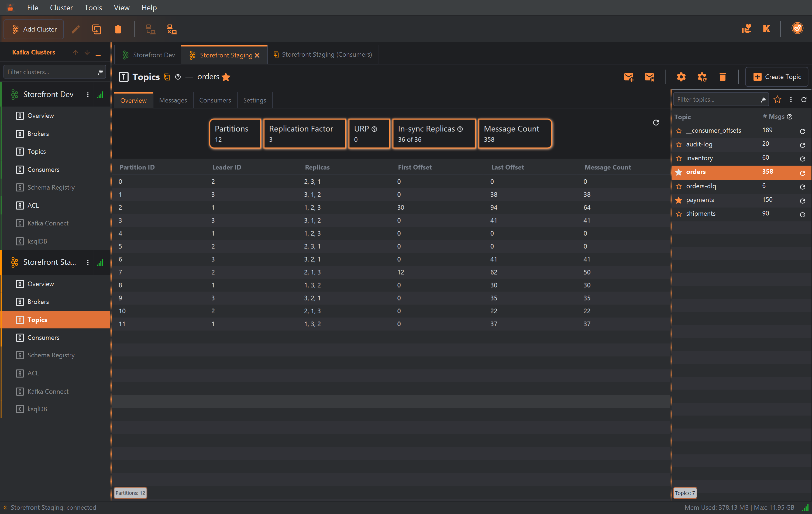
Task: Click the disconnect cluster icon in toolbar
Action: click(172, 29)
